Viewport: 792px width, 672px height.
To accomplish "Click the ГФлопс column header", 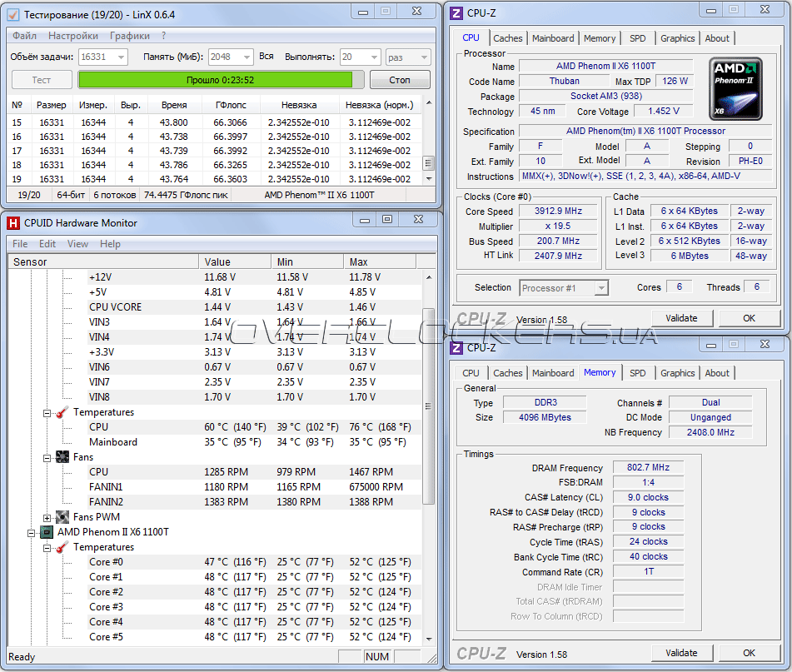I will (x=230, y=105).
